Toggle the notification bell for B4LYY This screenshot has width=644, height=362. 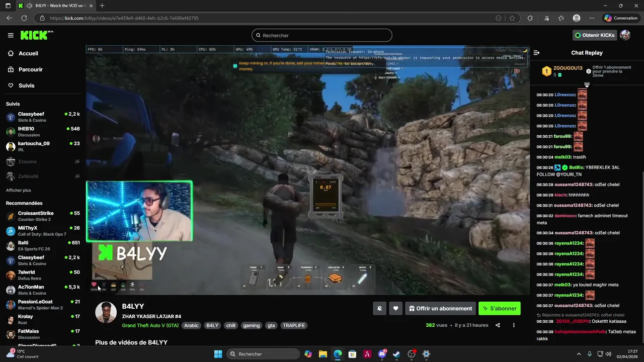click(380, 309)
